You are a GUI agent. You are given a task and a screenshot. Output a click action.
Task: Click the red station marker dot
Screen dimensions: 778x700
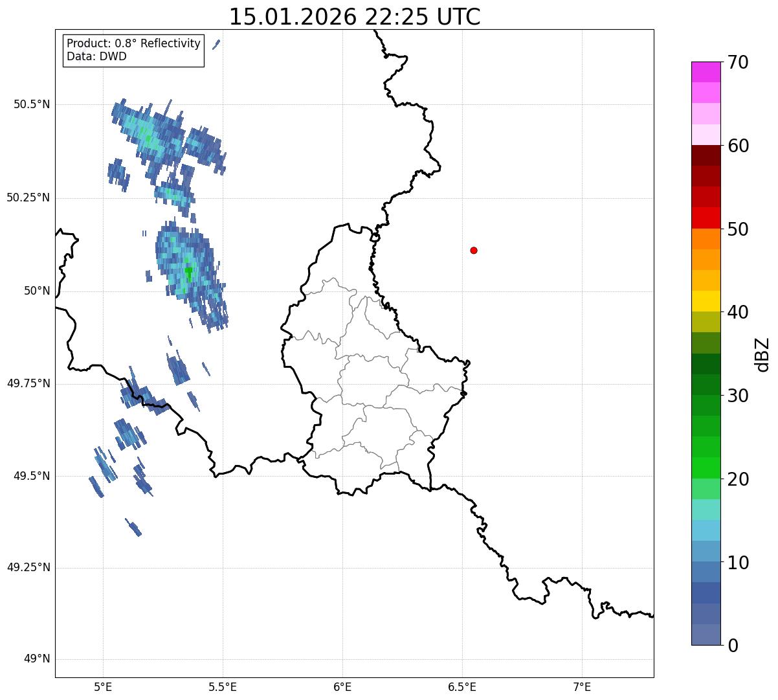click(x=474, y=250)
